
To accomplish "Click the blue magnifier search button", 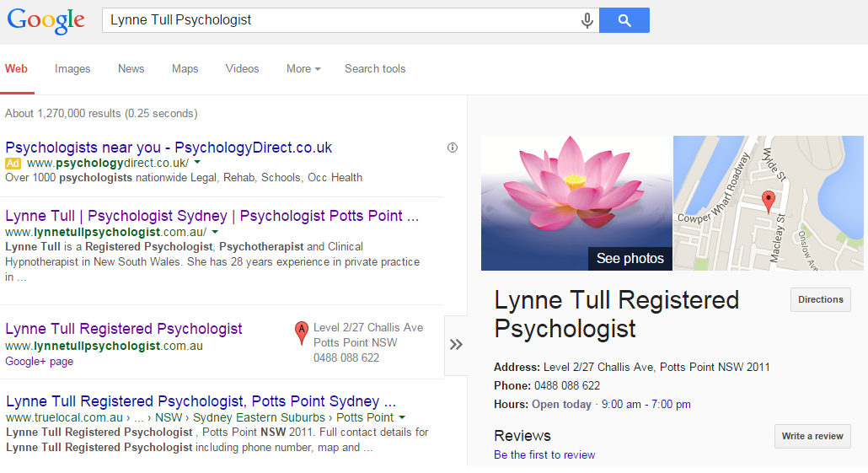I will pyautogui.click(x=624, y=20).
